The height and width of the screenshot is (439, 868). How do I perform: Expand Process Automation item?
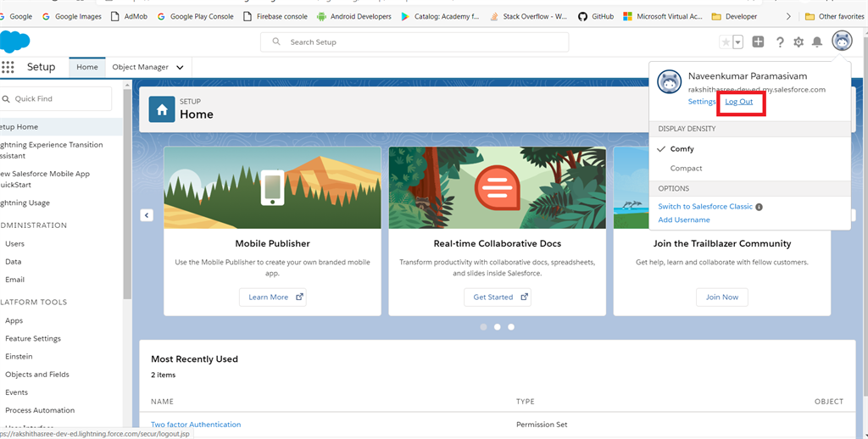(x=40, y=410)
